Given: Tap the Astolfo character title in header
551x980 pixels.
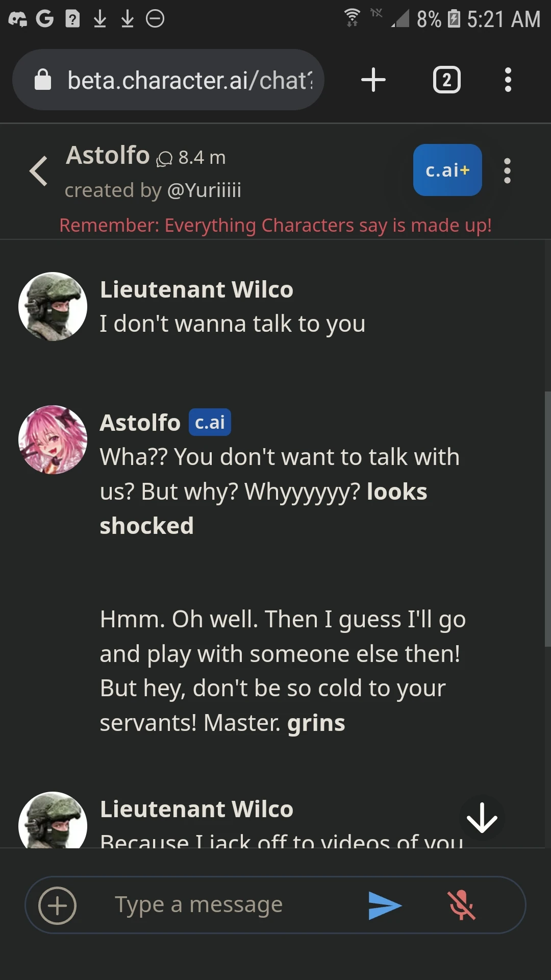Looking at the screenshot, I should point(108,155).
